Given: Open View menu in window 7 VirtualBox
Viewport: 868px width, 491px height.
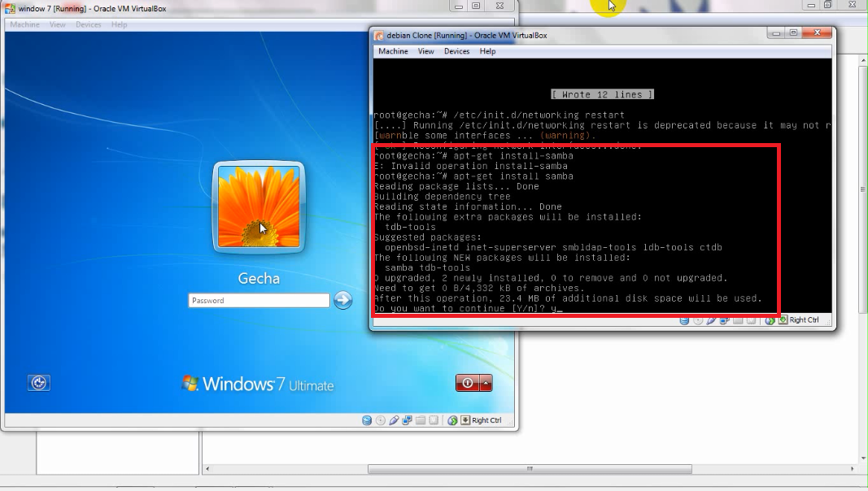Looking at the screenshot, I should [x=58, y=24].
